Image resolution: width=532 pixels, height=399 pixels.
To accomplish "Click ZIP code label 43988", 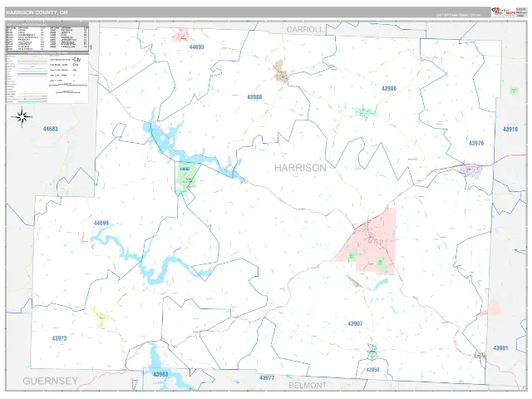I will coord(254,97).
